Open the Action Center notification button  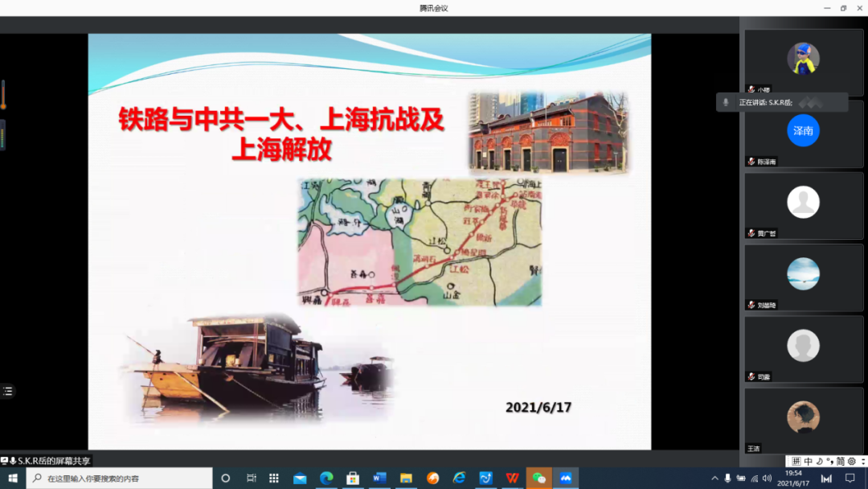tap(850, 478)
